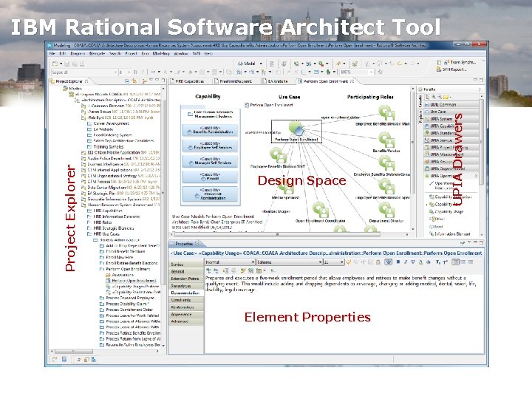Viewport: 532px width, 399px height.
Task: Select the Department Director role icon
Action: tap(386, 210)
